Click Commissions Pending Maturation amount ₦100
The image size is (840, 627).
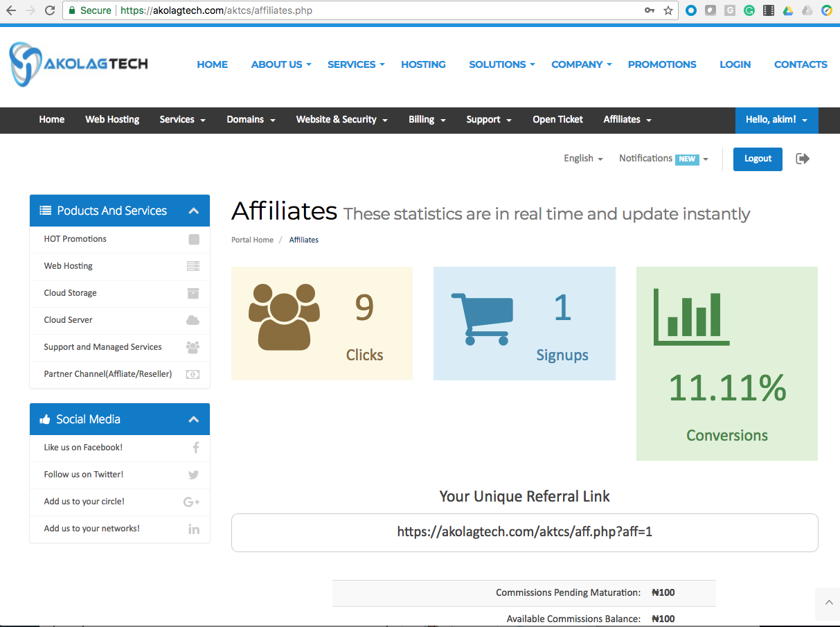663,593
